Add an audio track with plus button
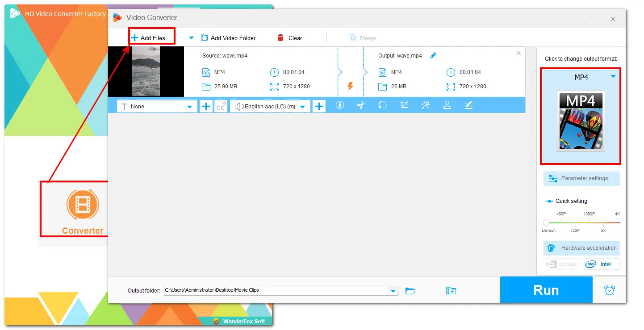Screen dimensions: 644x330 point(319,107)
